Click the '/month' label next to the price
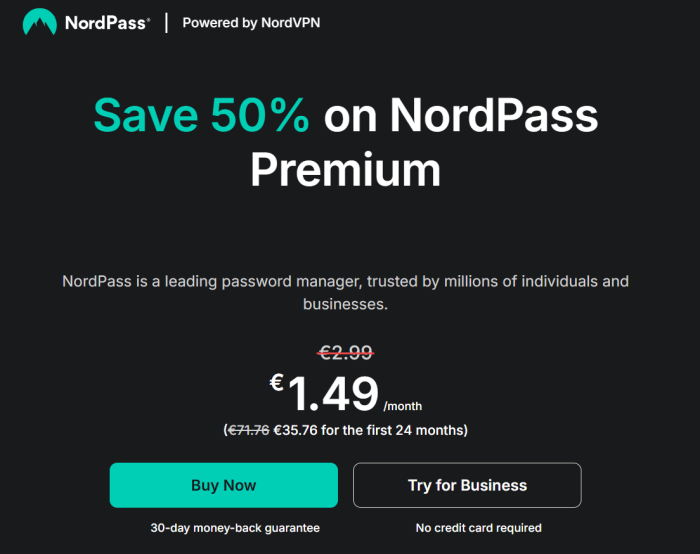Viewport: 700px width, 554px height. (403, 406)
